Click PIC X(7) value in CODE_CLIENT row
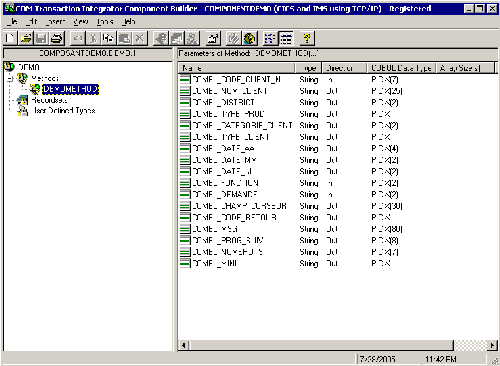The image size is (500, 366). (385, 79)
